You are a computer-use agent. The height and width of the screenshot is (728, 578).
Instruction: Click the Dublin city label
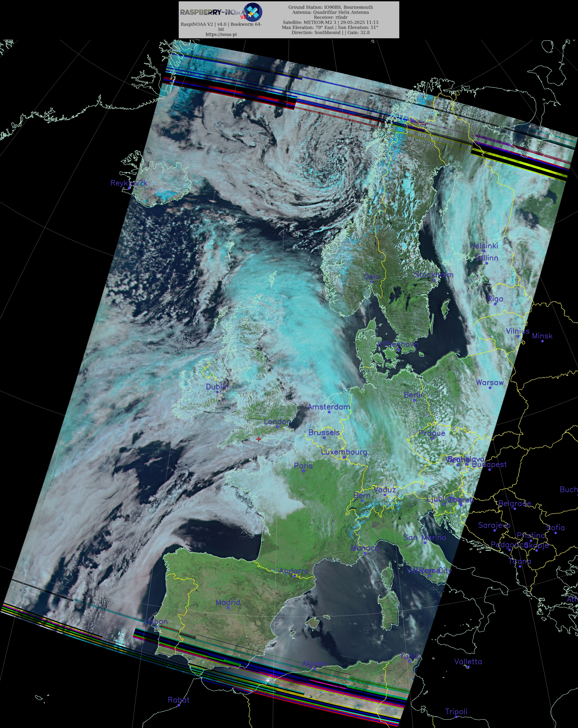click(217, 387)
